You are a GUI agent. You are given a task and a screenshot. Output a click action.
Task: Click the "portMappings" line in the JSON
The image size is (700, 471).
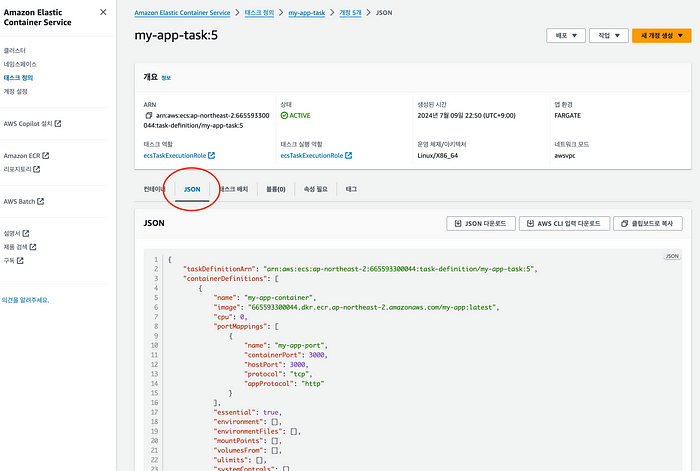point(246,326)
